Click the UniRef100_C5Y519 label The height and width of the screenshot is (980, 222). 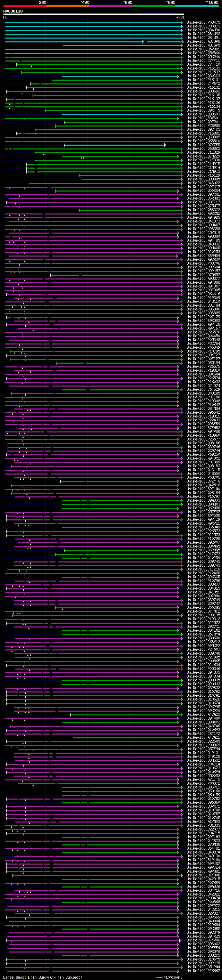(203, 233)
